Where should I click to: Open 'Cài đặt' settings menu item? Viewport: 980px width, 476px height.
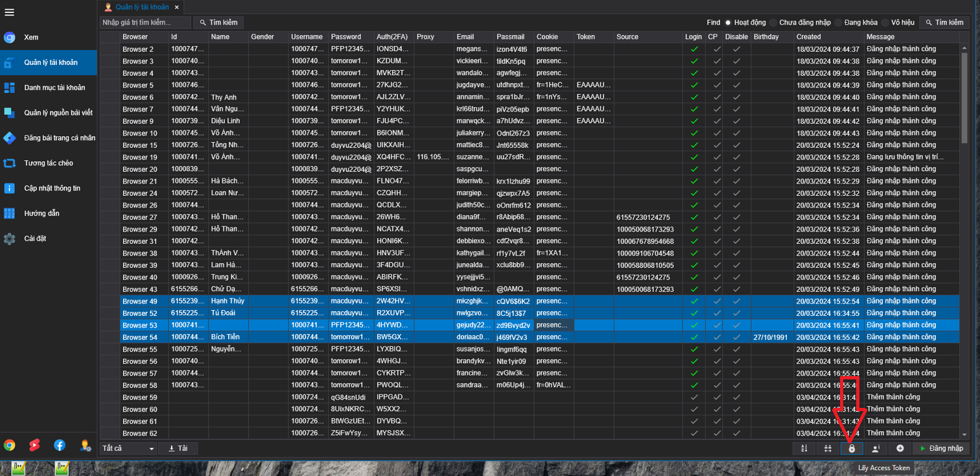pos(35,239)
